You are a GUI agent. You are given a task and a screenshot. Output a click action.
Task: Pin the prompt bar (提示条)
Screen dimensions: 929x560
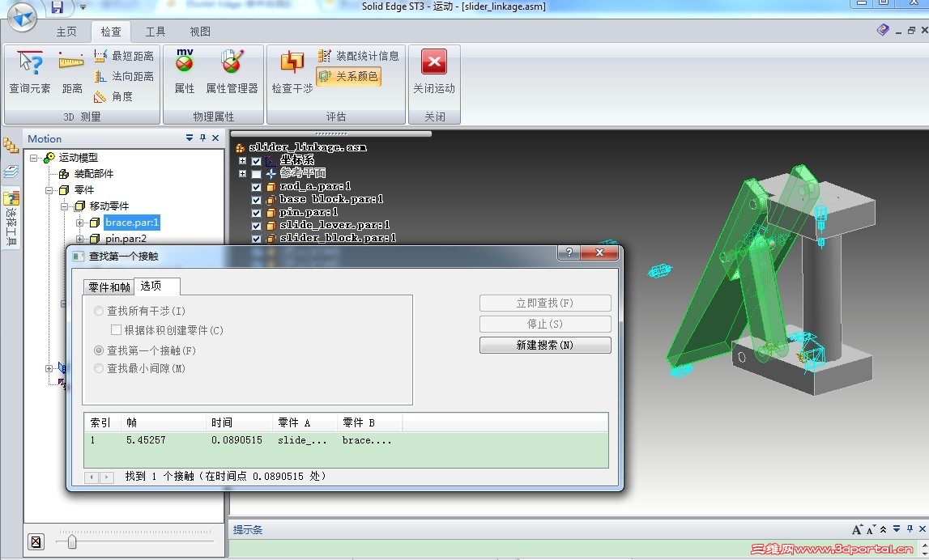910,529
